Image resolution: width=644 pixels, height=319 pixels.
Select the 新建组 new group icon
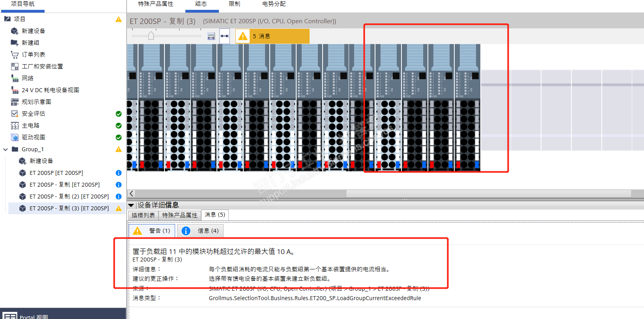coord(15,43)
